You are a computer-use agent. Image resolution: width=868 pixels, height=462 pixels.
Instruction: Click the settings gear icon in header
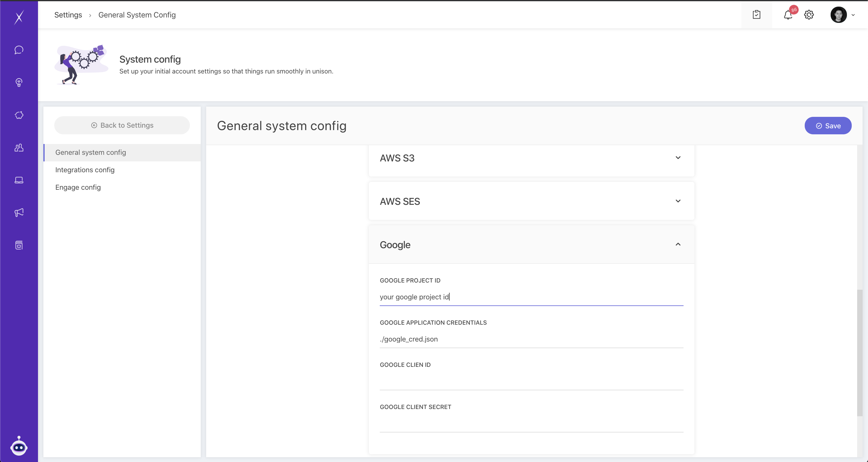[809, 15]
